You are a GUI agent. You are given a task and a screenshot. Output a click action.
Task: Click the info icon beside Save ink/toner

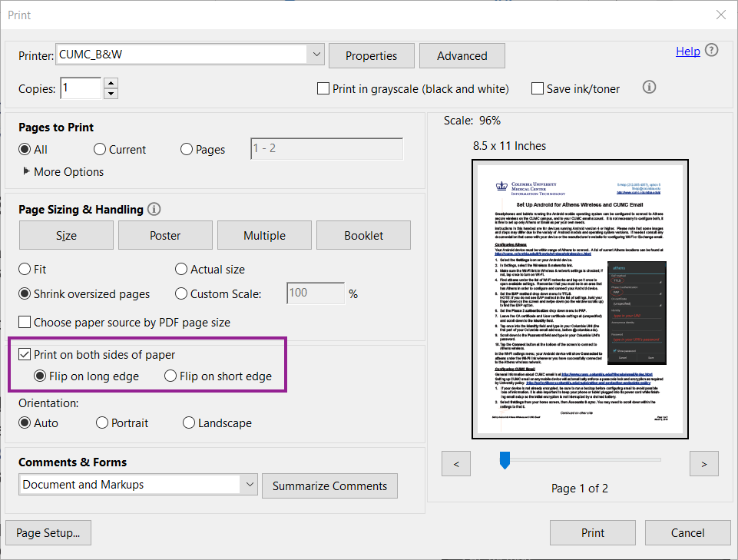pyautogui.click(x=649, y=87)
